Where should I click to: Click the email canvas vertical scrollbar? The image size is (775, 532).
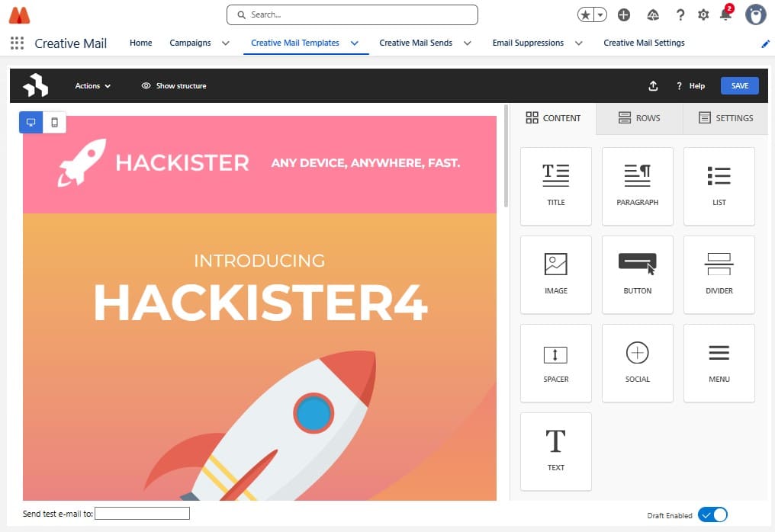point(506,156)
